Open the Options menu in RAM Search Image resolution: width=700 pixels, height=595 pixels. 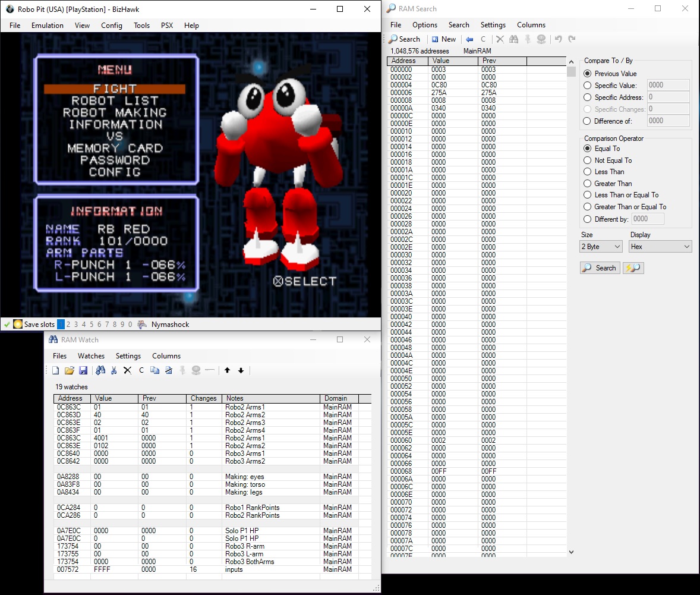[x=424, y=25]
